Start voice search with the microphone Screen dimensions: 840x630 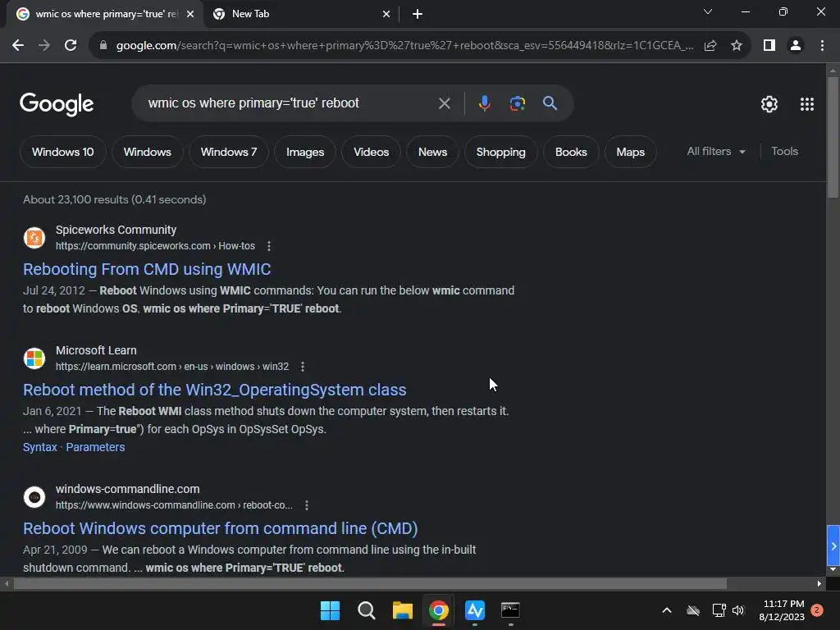tap(484, 103)
